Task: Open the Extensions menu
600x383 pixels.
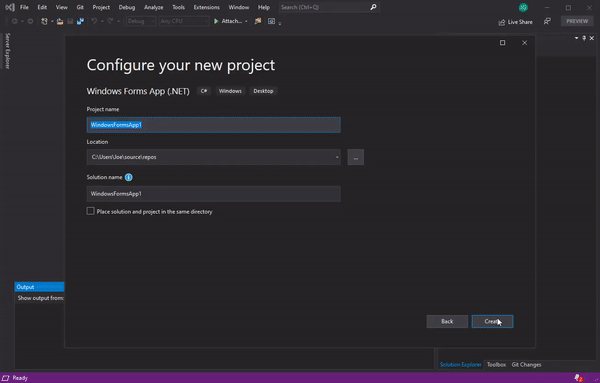Action: click(207, 7)
